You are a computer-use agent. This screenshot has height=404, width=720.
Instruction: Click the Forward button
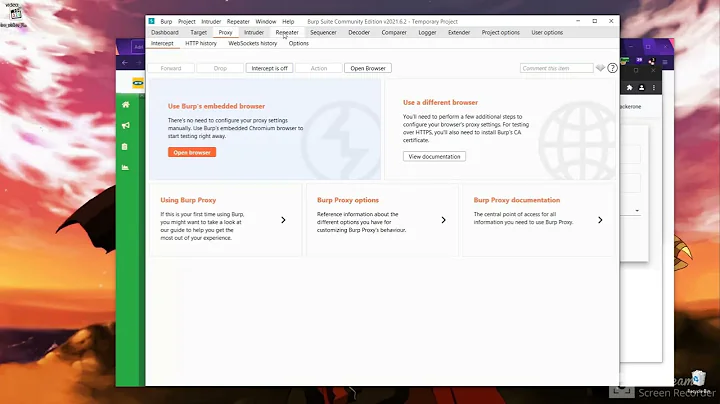(171, 68)
